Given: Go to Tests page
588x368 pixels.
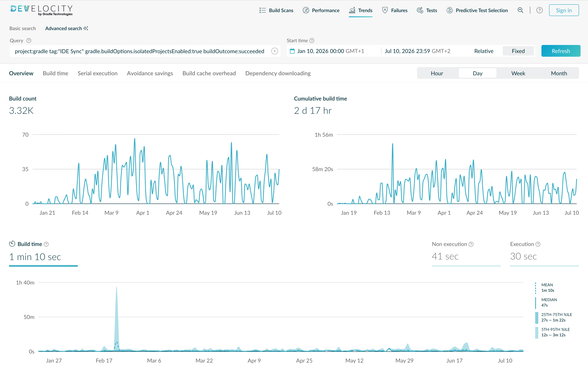Looking at the screenshot, I should tap(427, 10).
